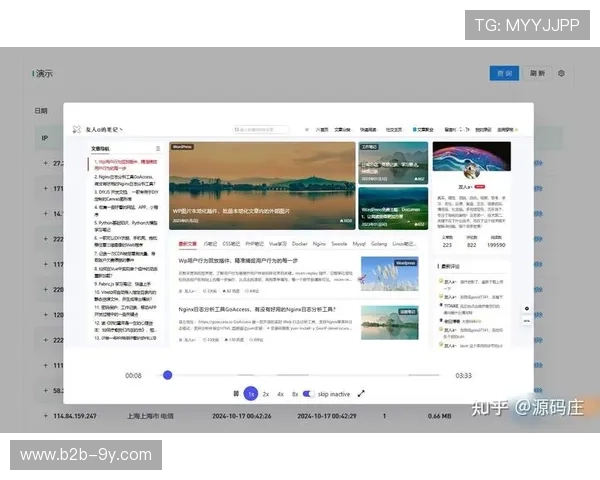Expand the 114.84.159.247 table row

(44, 415)
